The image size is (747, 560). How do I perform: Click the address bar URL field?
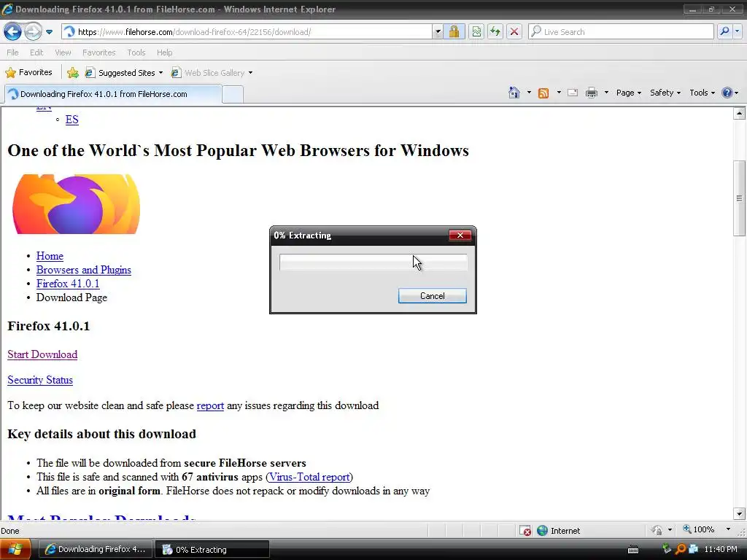coord(247,32)
